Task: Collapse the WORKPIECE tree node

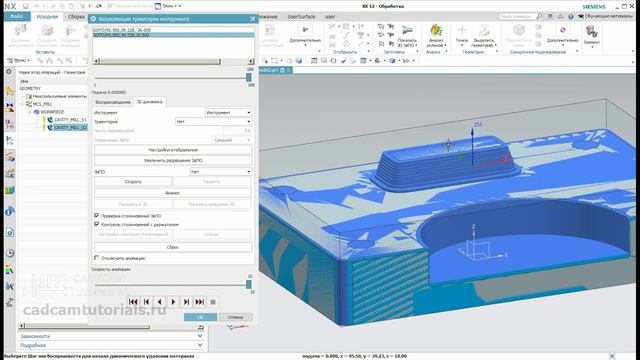Action: (30, 112)
